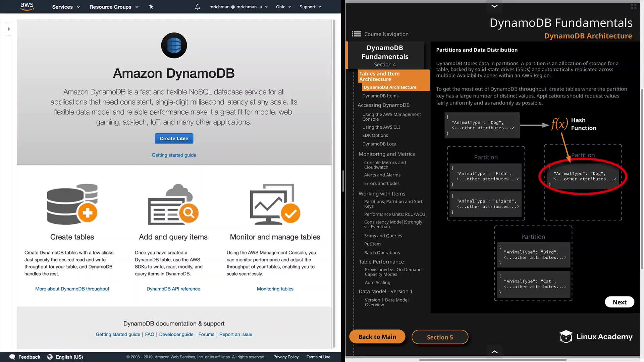Open the Getting started guide link
The image size is (644, 362).
[x=174, y=155]
